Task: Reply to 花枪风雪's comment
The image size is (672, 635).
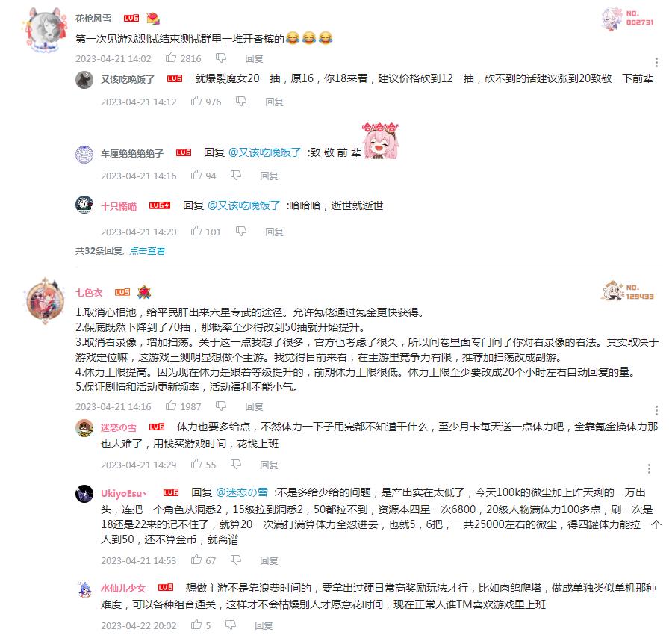Action: (254, 58)
